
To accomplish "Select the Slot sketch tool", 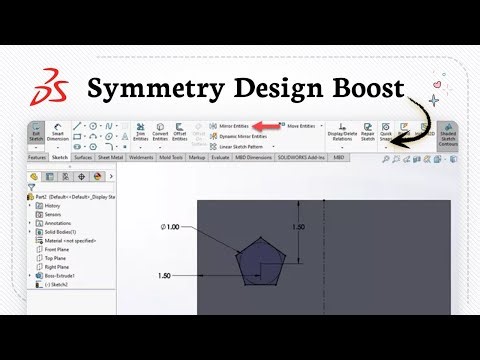I will (77, 147).
